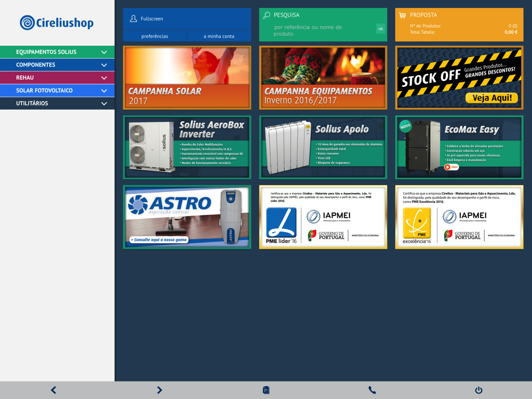Go back with the left arrow icon
Screen dimensions: 532x399
pyautogui.click(x=53, y=390)
